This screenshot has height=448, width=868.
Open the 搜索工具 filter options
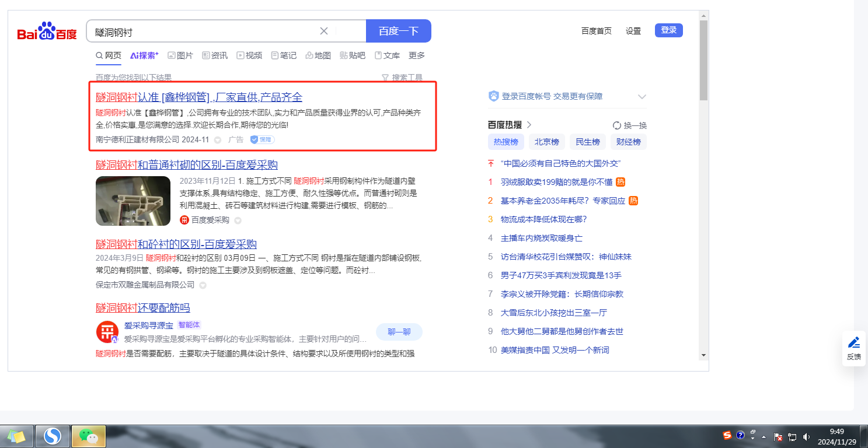[402, 78]
